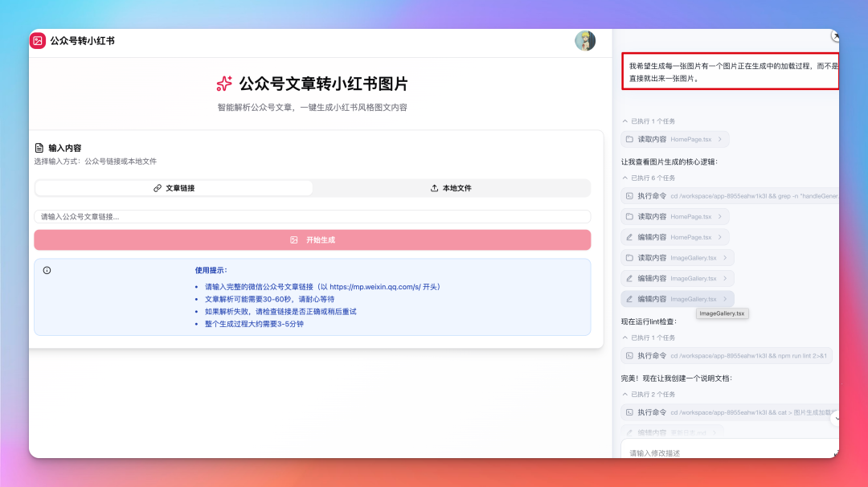
Task: Click the tip 如果解析失败，请检查链接
Action: click(x=280, y=312)
